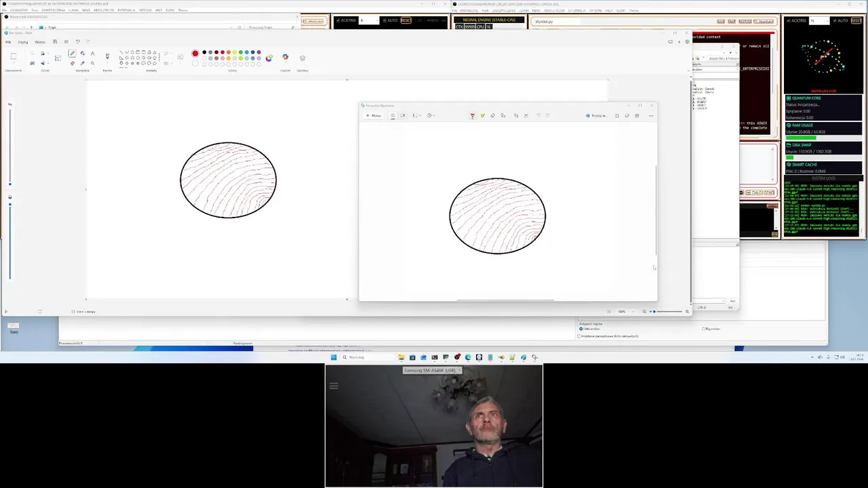This screenshot has height=488, width=868.
Task: Select the Pencil tool in Paint
Action: pyautogui.click(x=72, y=53)
